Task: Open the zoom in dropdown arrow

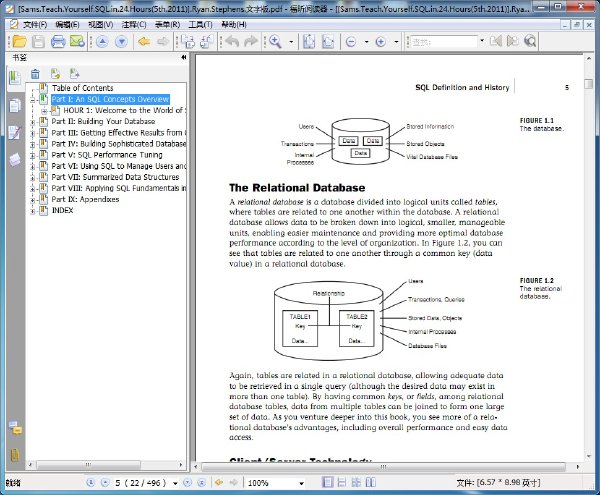Action: (x=396, y=41)
